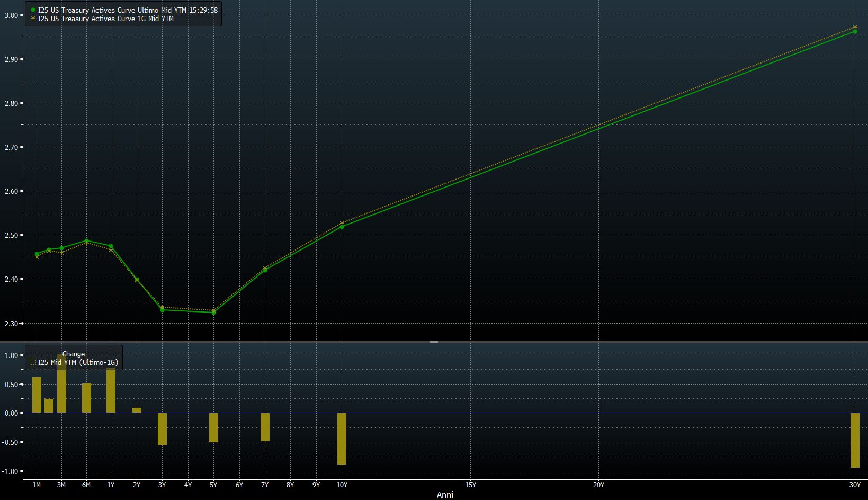The height and width of the screenshot is (500, 868).
Task: Click the curve data point at 6M
Action: click(x=86, y=241)
